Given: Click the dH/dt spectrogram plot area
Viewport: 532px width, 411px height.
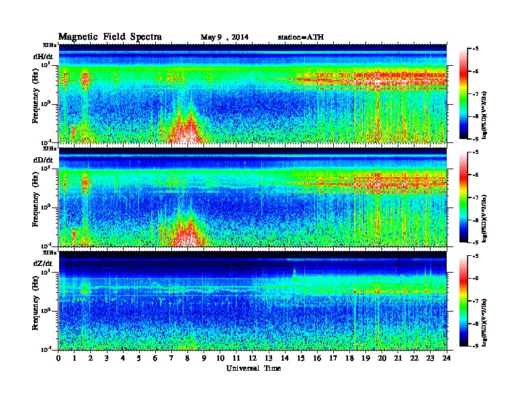Looking at the screenshot, I should [x=253, y=93].
